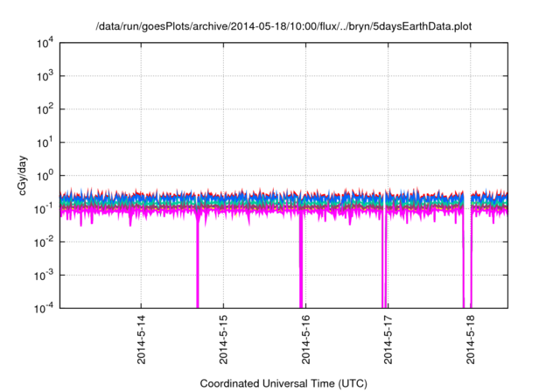Screen dimensions: 560x392
Task: Click the 10^1 y-axis tick label
Action: (x=45, y=143)
